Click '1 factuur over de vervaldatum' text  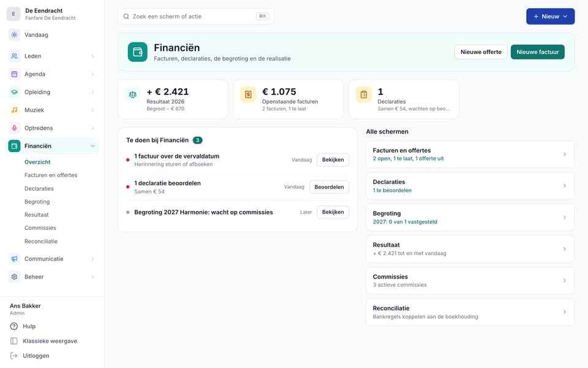[x=176, y=156]
